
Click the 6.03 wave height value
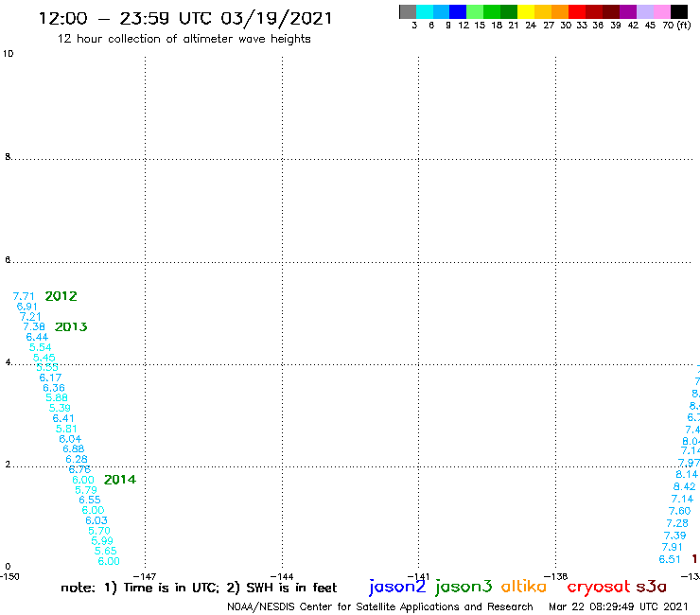click(96, 520)
